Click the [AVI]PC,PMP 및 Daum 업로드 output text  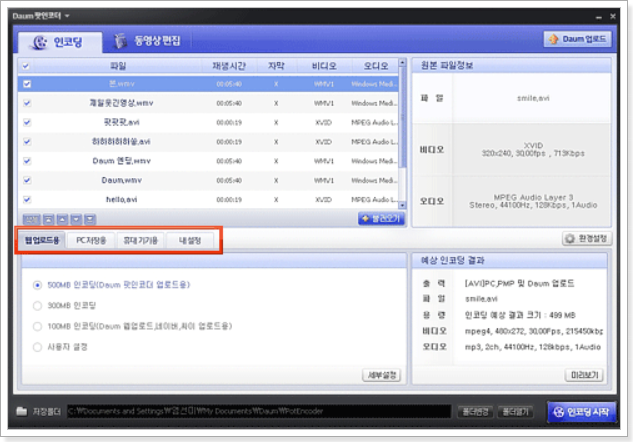pos(519,283)
